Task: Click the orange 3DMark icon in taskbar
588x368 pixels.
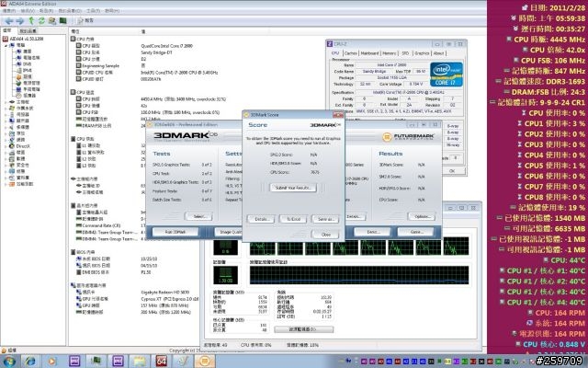Action: tap(205, 362)
